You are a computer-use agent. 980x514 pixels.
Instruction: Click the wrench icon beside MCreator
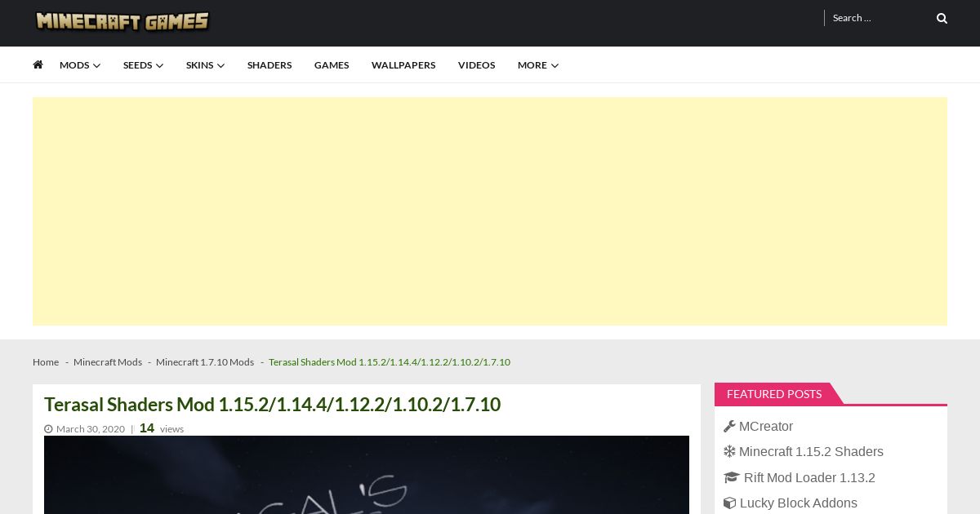click(x=729, y=426)
